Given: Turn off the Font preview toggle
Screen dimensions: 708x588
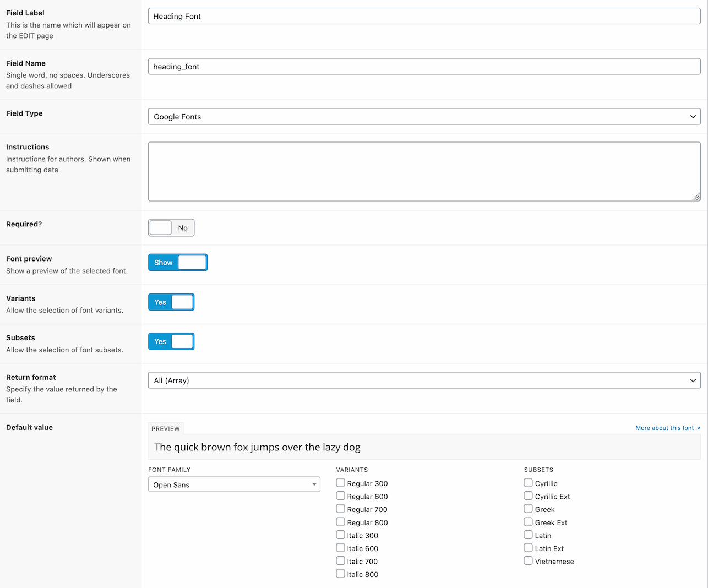Looking at the screenshot, I should click(178, 263).
